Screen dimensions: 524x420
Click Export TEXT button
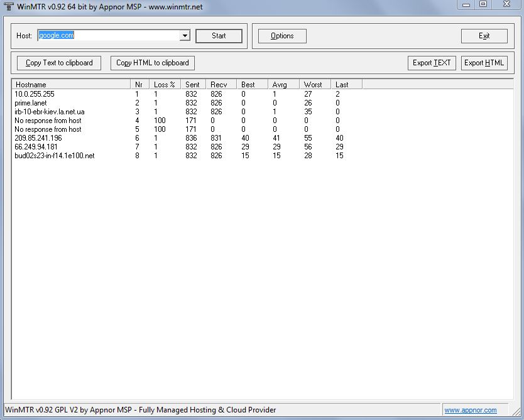[432, 63]
